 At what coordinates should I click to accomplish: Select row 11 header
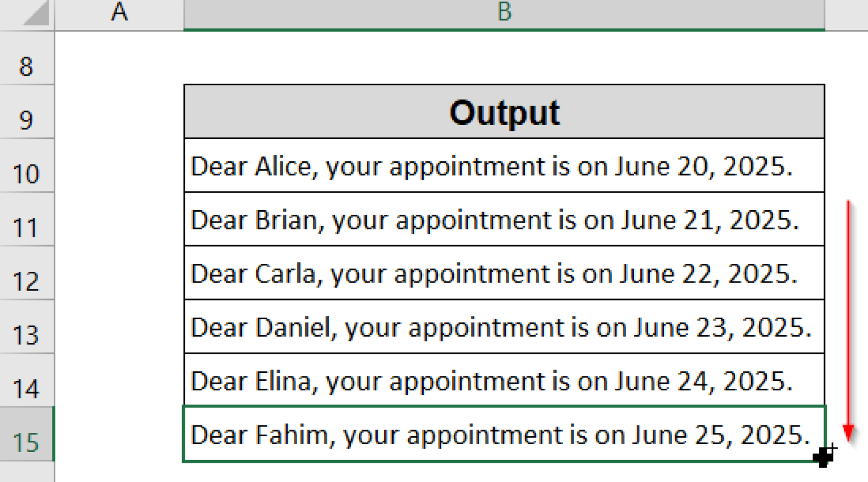(27, 227)
